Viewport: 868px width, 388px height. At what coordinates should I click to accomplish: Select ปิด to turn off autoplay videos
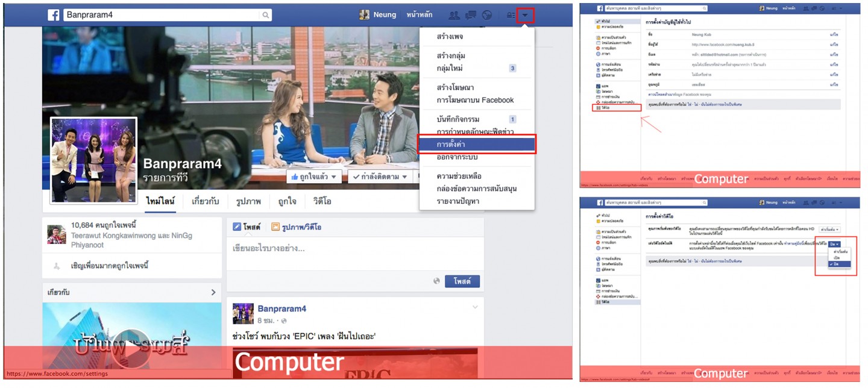[837, 264]
